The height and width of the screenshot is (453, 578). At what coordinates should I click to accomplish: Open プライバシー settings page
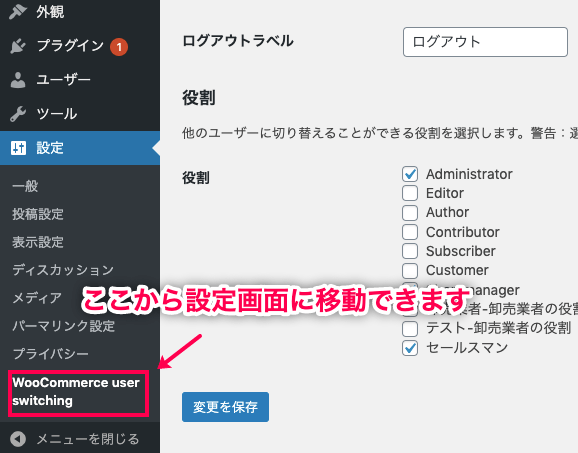click(50, 354)
